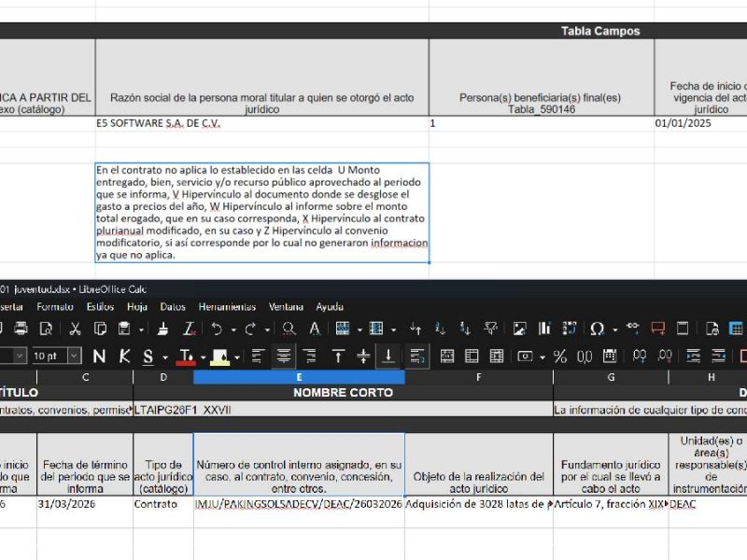747x560 pixels.
Task: Toggle the AutoFilter funnel icon
Action: tap(490, 329)
